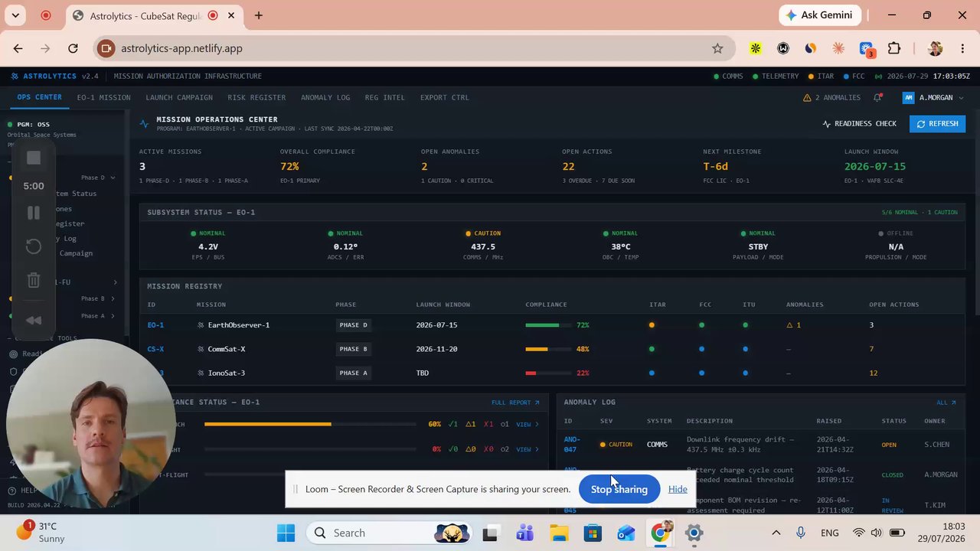Click the 2 Anomalies warning indicator
This screenshot has height=551, width=980.
(831, 97)
